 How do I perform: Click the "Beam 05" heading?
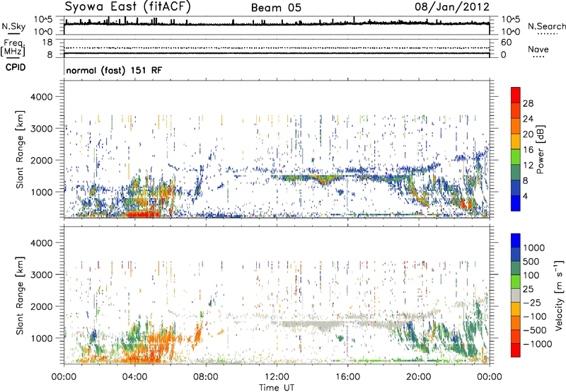click(x=276, y=8)
